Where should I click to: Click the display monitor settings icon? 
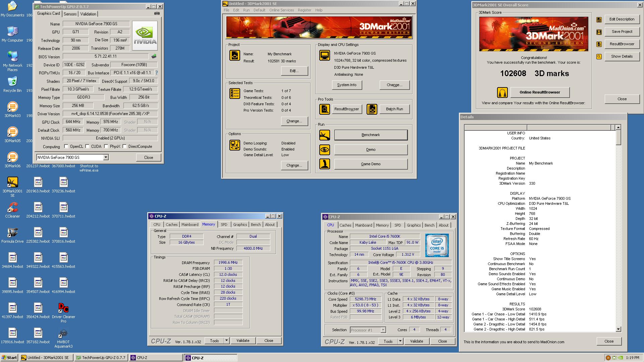click(x=324, y=55)
